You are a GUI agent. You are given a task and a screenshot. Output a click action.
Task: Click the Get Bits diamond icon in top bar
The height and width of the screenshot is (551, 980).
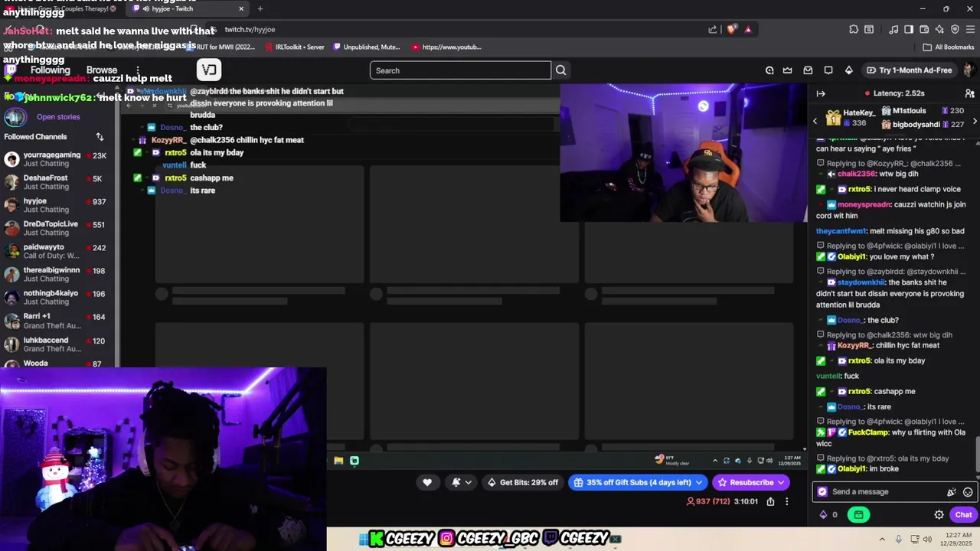pyautogui.click(x=848, y=70)
